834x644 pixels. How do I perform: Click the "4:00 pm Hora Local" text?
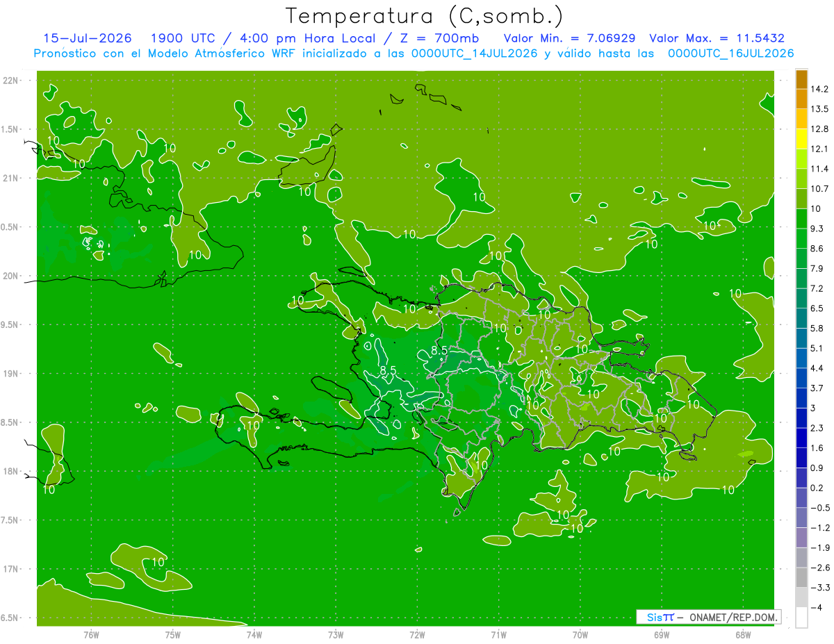pos(306,38)
